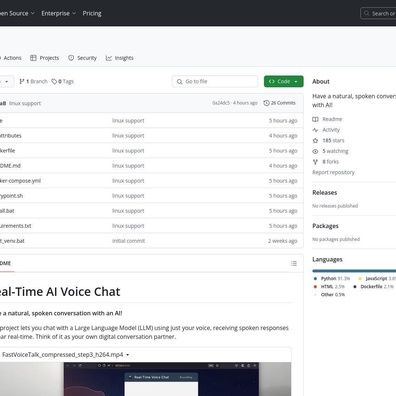The width and height of the screenshot is (396, 396).
Task: Open commit hash 0a24dc5
Action: click(x=221, y=103)
